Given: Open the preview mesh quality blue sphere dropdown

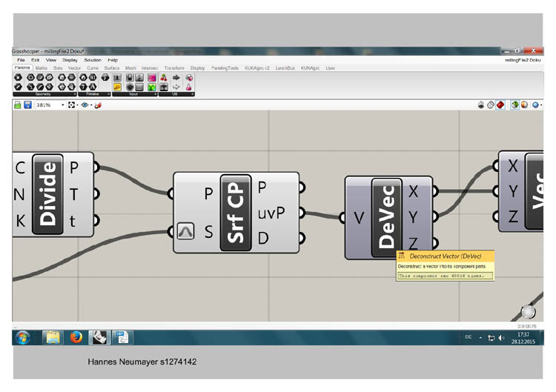Looking at the screenshot, I should point(537,105).
